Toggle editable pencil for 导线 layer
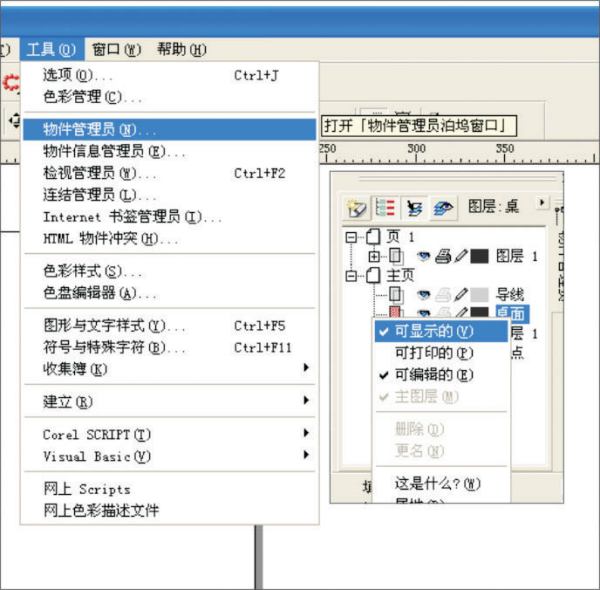Image resolution: width=600 pixels, height=590 pixels. 461,293
